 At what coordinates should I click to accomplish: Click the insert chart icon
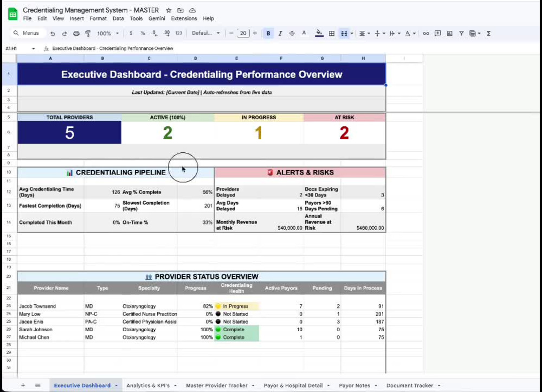[449, 34]
